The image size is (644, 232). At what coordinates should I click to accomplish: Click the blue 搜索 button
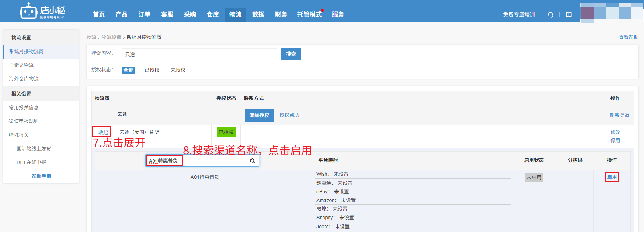click(x=291, y=54)
